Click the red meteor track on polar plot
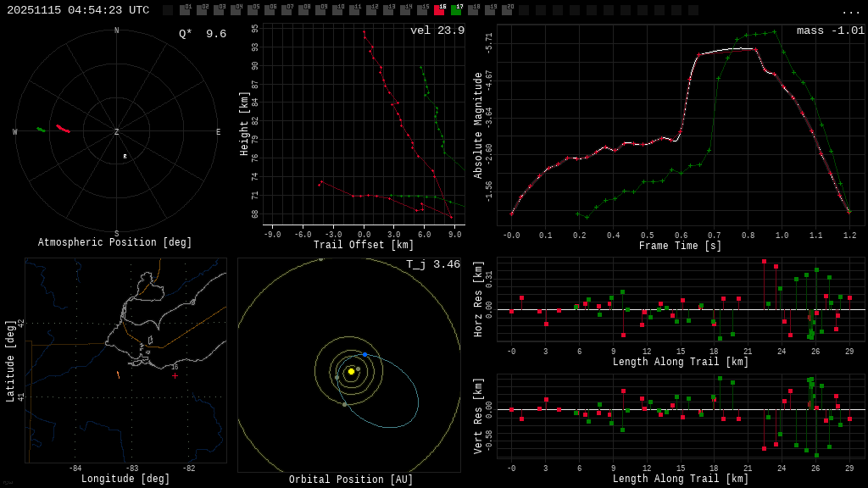Image resolution: width=868 pixels, height=488 pixels. [x=63, y=129]
